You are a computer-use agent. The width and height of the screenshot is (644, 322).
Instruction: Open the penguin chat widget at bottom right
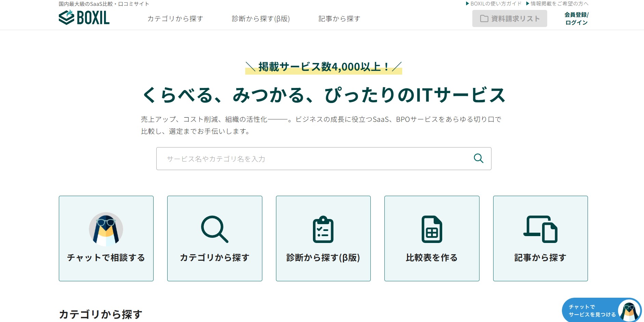(629, 311)
